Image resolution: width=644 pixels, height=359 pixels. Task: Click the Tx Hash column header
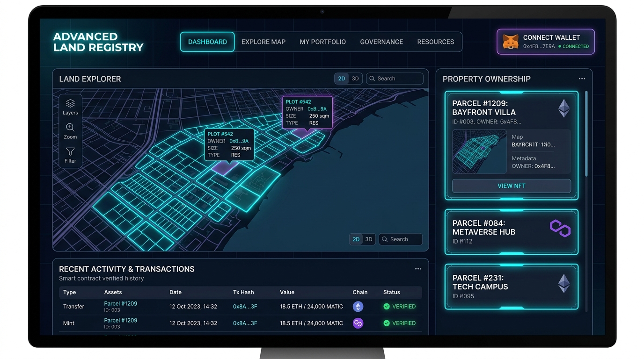pyautogui.click(x=243, y=292)
